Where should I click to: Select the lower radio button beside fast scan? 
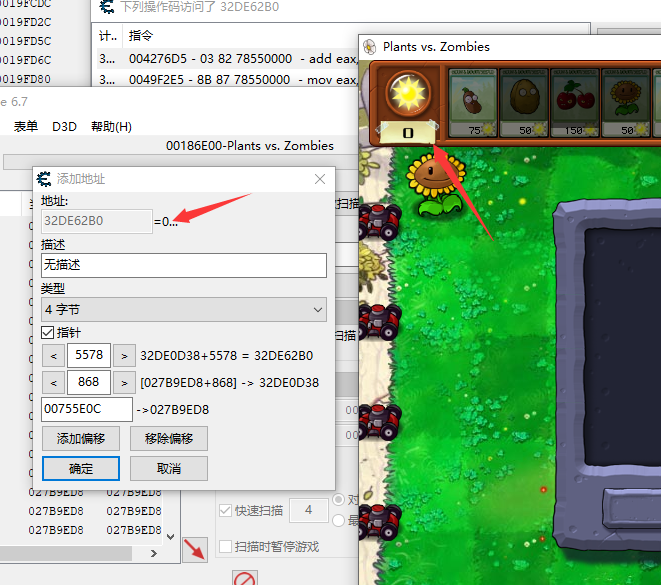[x=339, y=521]
